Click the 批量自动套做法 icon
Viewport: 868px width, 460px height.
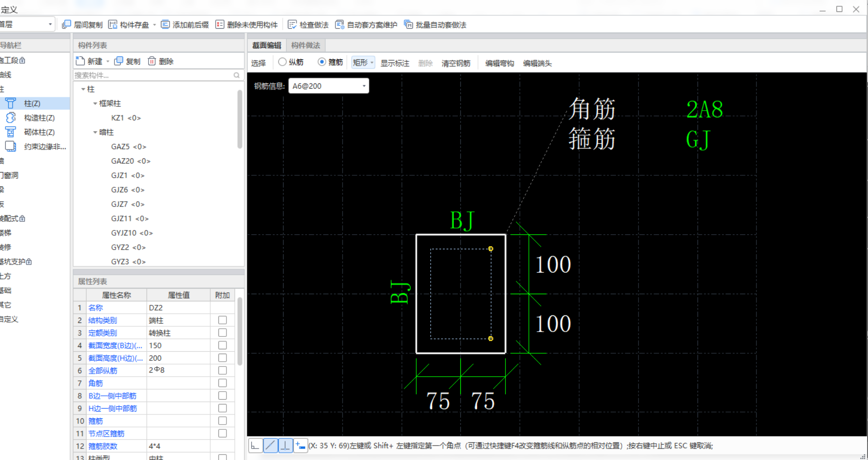(409, 24)
